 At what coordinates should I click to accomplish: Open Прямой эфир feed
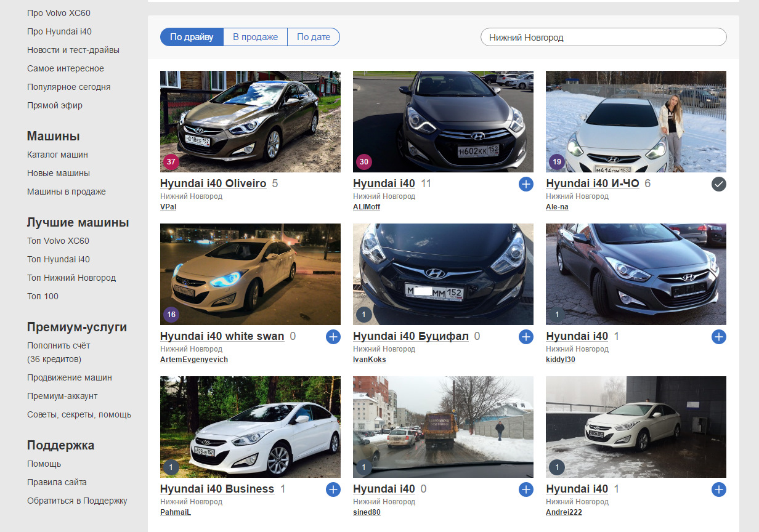[x=55, y=105]
